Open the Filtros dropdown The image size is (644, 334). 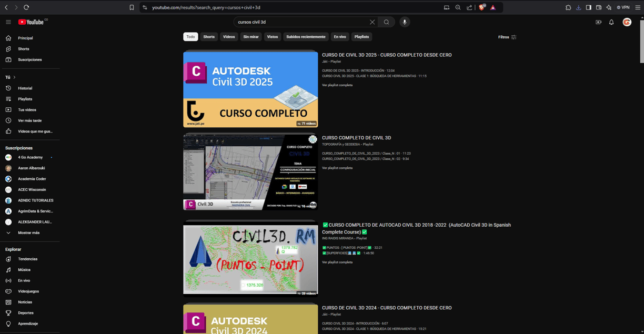coord(507,37)
